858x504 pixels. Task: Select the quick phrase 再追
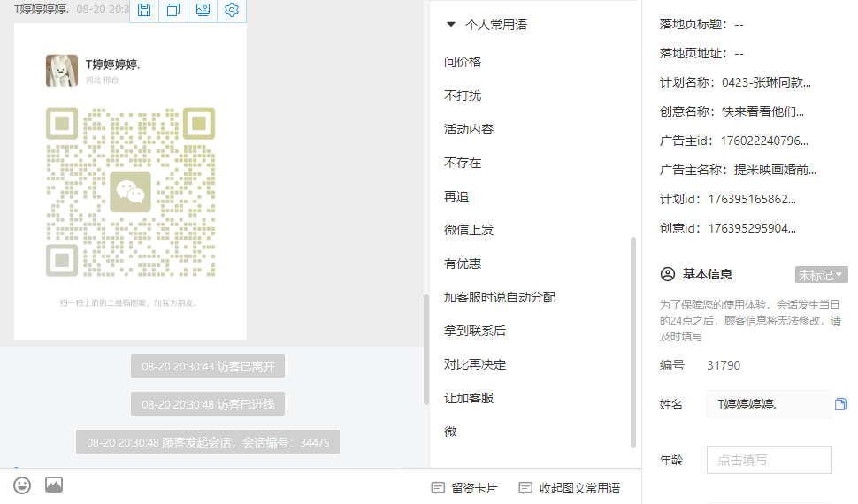[456, 196]
